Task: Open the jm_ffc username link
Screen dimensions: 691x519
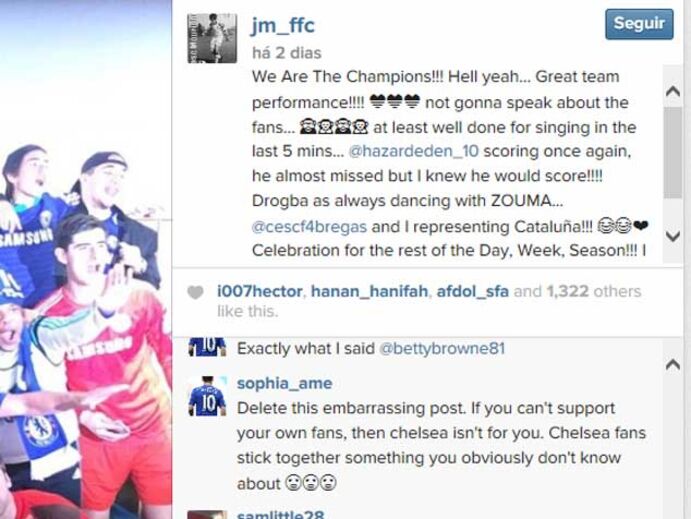Action: (282, 25)
